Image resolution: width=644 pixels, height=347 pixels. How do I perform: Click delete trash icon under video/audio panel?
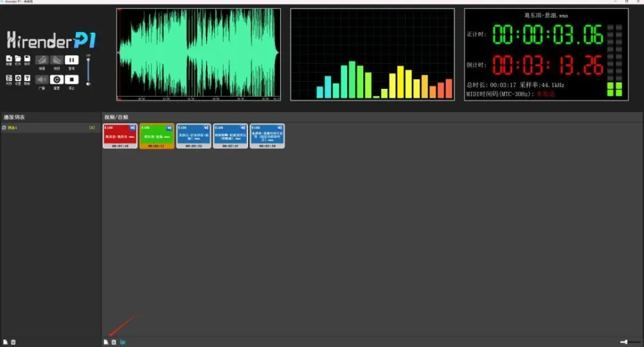coord(114,342)
